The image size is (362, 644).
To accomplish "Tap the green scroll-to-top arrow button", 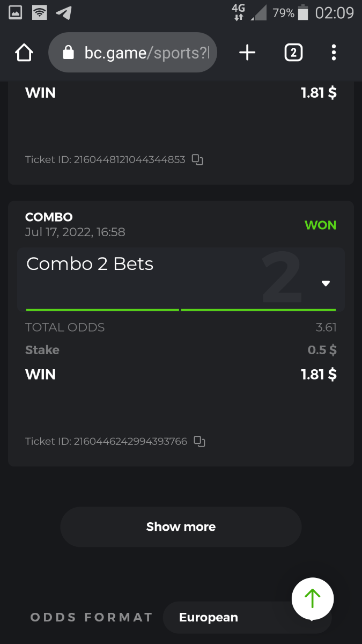I will 313,598.
